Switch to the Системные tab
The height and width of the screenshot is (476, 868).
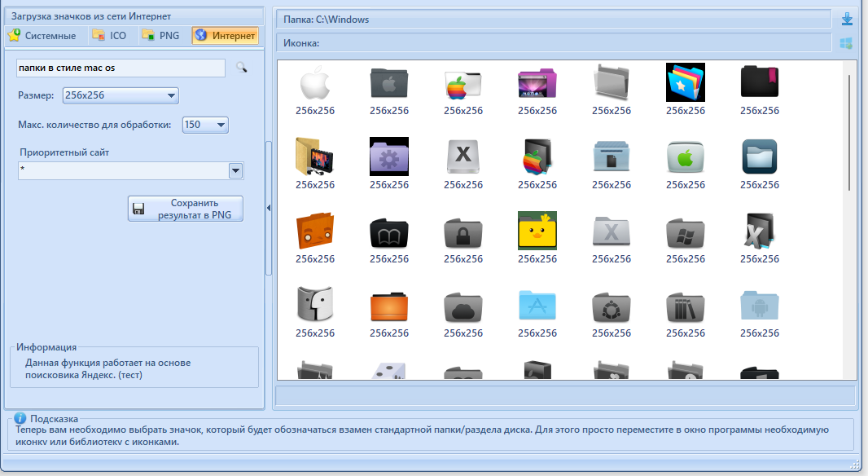pos(42,36)
